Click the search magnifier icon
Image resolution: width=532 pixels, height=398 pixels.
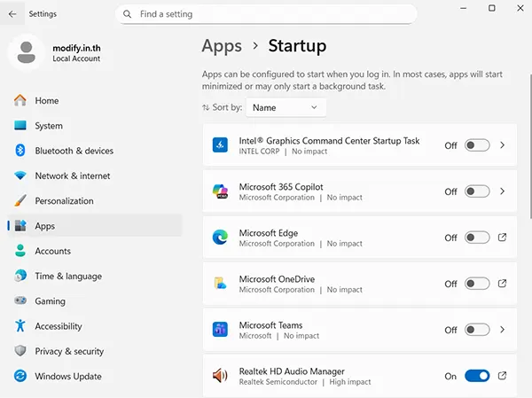pyautogui.click(x=127, y=14)
